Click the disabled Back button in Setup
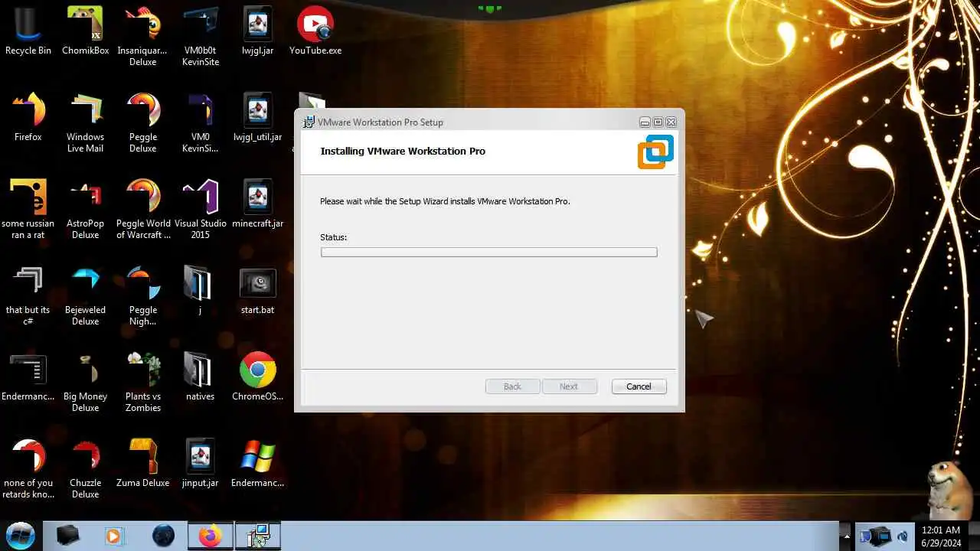 tap(512, 386)
